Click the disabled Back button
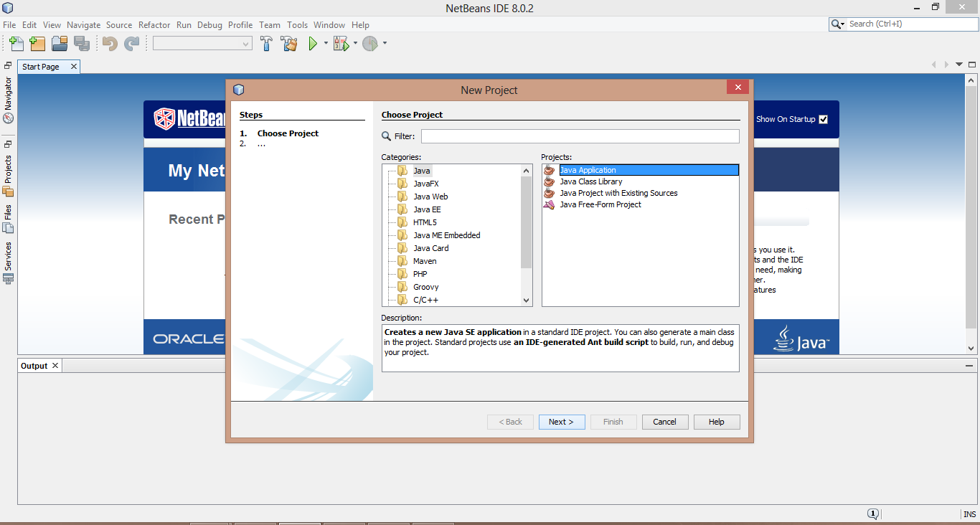The height and width of the screenshot is (525, 980). (510, 422)
